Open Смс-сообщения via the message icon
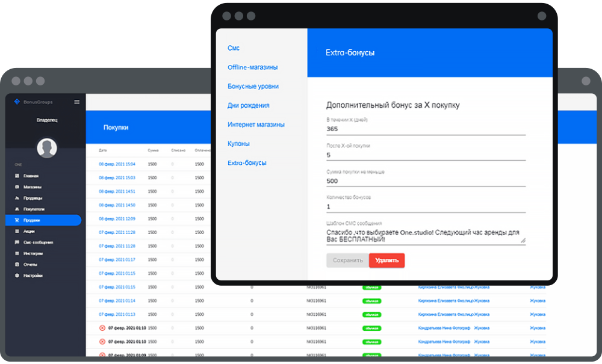The height and width of the screenshot is (364, 602). [17, 242]
